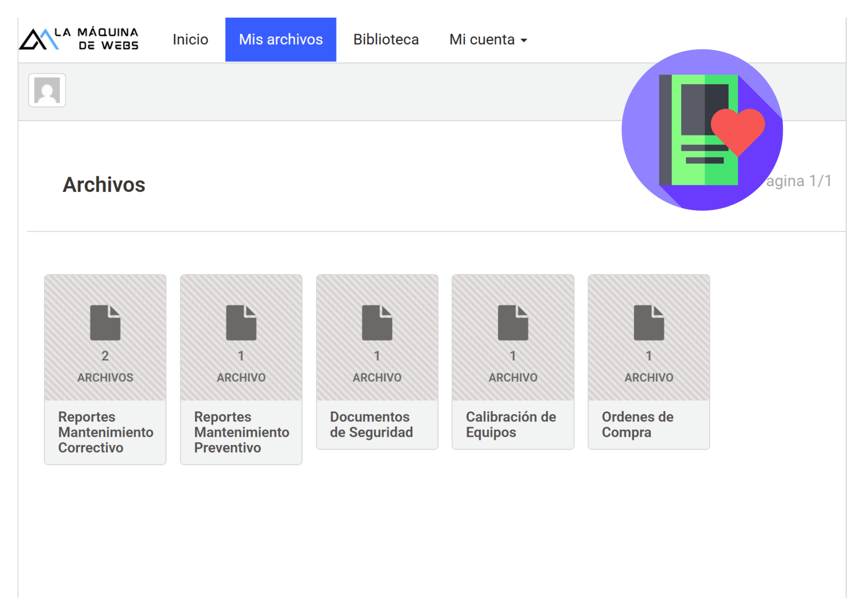Open Reportes Mantenimiento Correctivo folder title
The height and width of the screenshot is (616, 868).
[x=106, y=432]
